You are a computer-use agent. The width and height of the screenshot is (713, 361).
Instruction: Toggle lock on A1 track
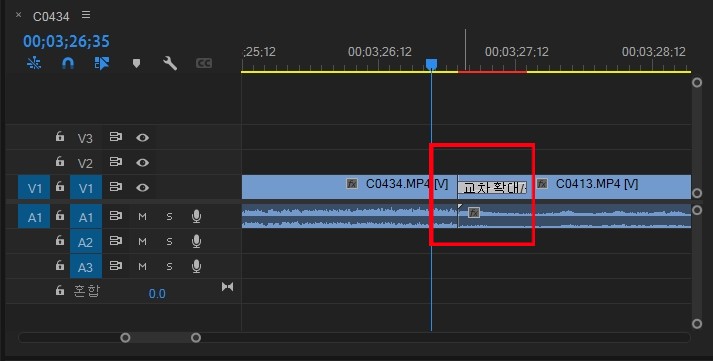[x=60, y=216]
